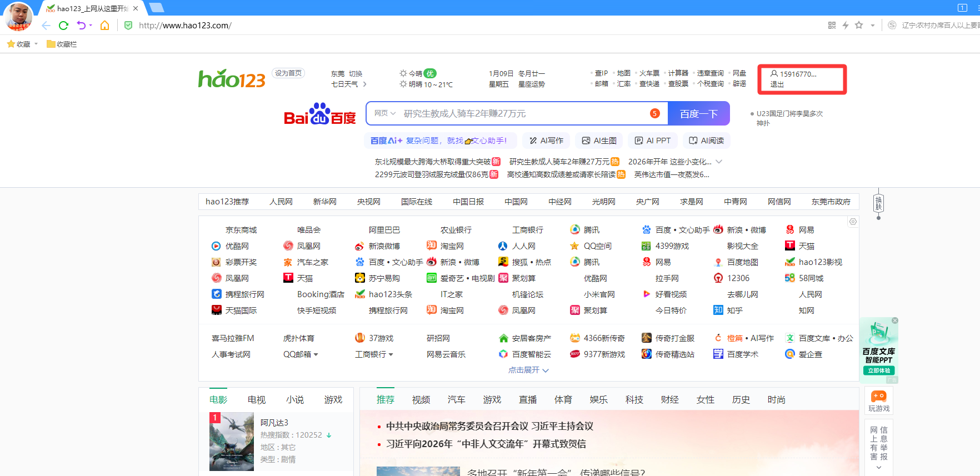Viewport: 980px width, 476px height.
Task: Expand 七日天气 forecast arrow
Action: click(x=364, y=84)
